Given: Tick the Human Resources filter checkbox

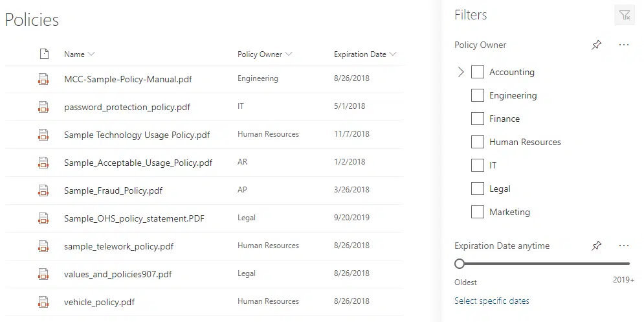Looking at the screenshot, I should click(477, 142).
